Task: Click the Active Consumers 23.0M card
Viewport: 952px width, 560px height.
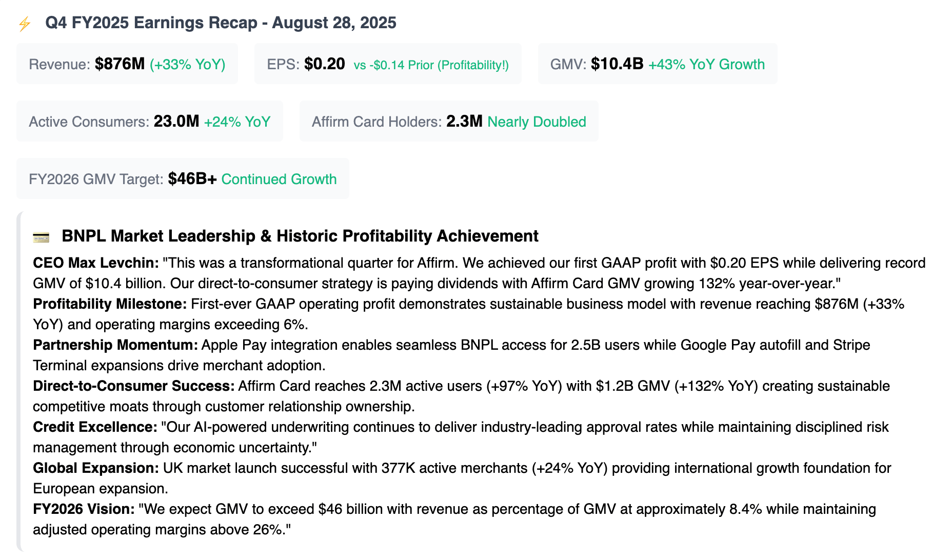Action: (150, 122)
